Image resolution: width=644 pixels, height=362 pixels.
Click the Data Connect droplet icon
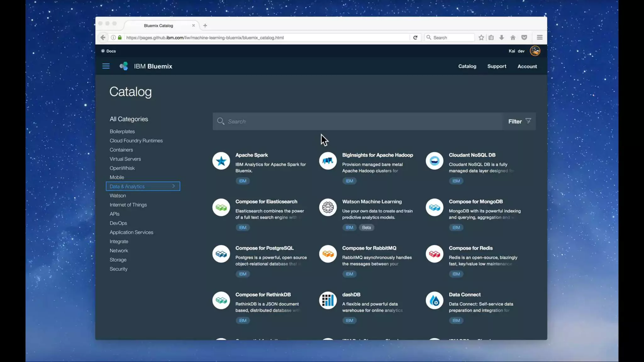tap(434, 300)
